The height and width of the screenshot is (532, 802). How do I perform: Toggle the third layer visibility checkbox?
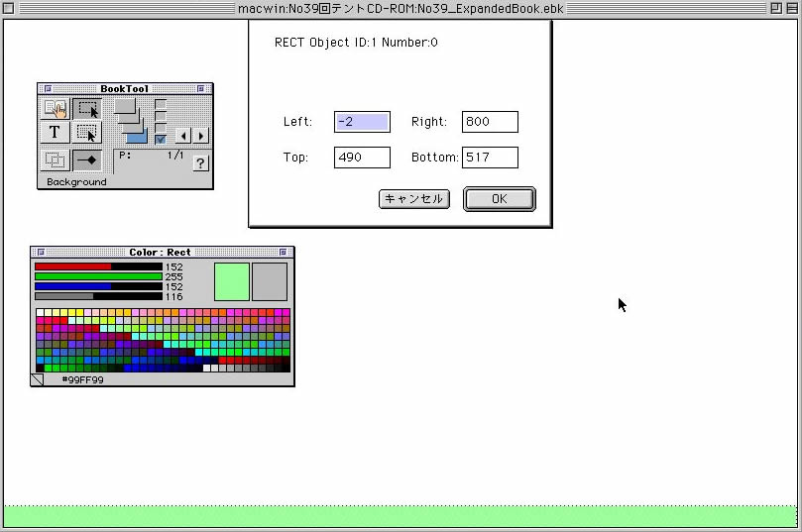tap(161, 127)
